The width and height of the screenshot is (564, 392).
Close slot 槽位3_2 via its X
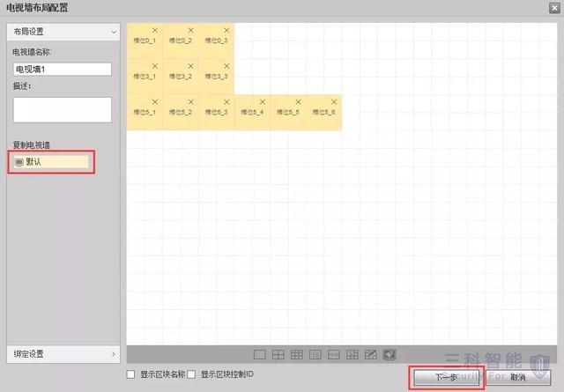pyautogui.click(x=191, y=66)
